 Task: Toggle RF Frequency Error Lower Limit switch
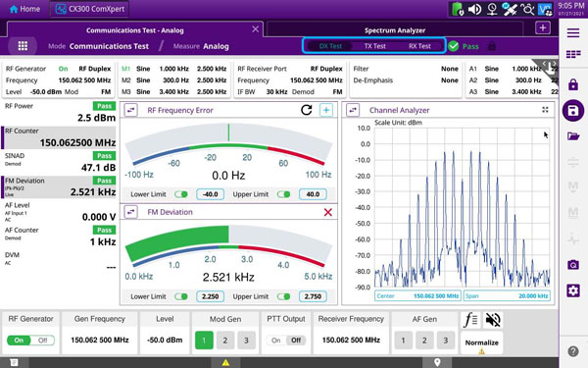pos(181,194)
